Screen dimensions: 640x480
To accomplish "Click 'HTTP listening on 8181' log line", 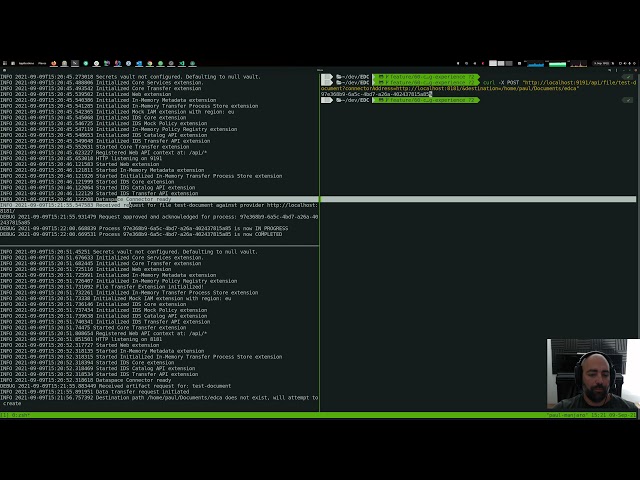I will pyautogui.click(x=81, y=339).
